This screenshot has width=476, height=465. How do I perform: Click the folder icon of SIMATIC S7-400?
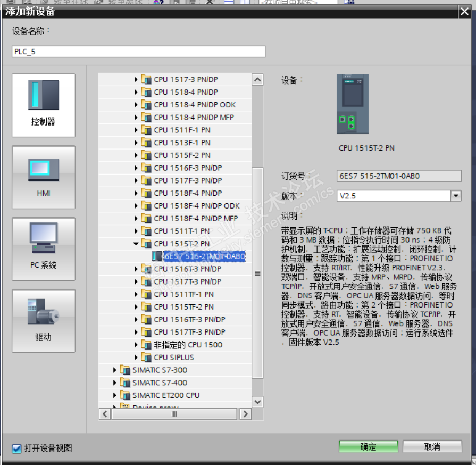click(x=125, y=383)
